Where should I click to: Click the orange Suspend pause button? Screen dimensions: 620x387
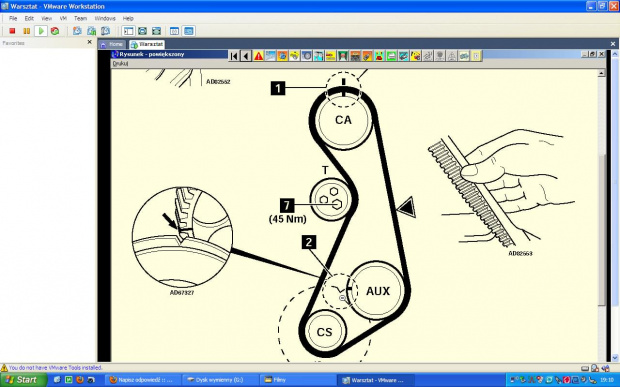[x=26, y=31]
